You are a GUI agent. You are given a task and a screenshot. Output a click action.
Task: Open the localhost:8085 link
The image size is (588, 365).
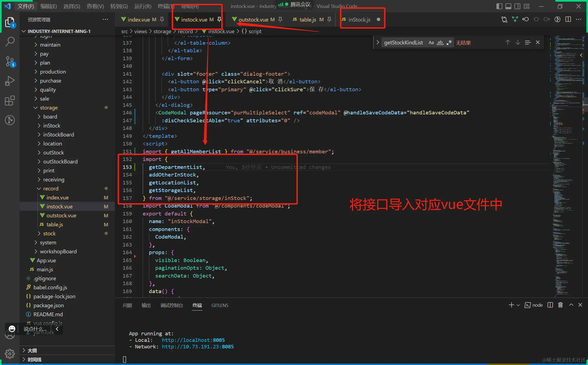click(x=193, y=340)
